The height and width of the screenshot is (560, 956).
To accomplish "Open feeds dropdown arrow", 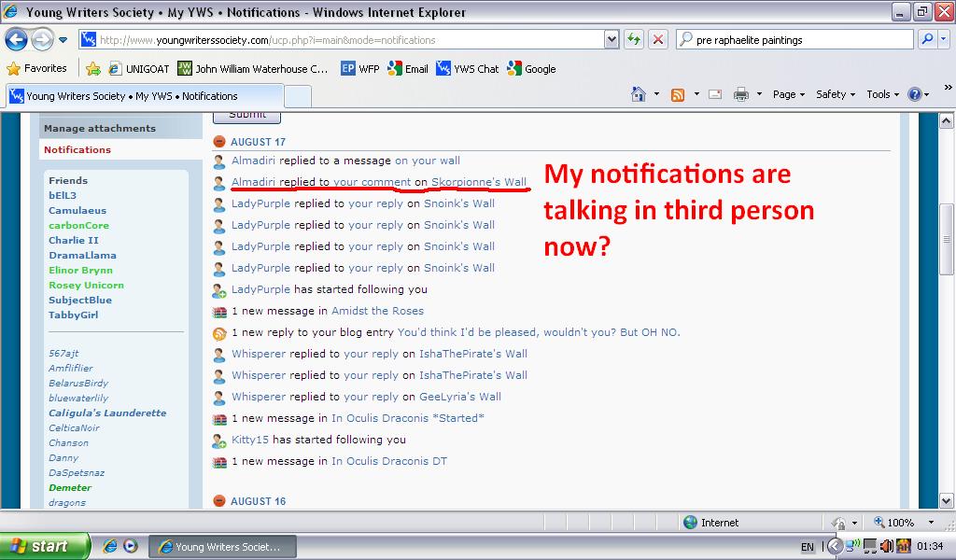I will pyautogui.click(x=696, y=94).
